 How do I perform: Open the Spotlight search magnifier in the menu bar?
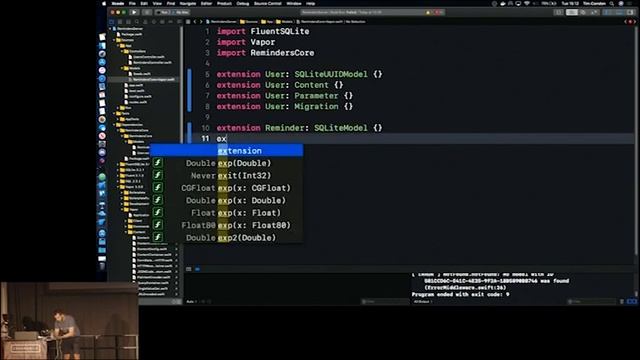point(611,3)
